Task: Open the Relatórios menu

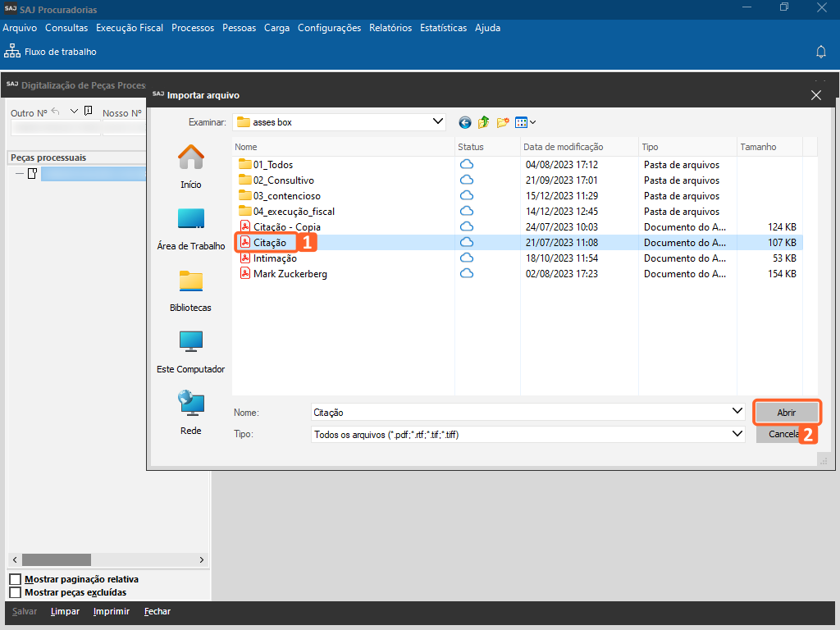Action: [390, 28]
